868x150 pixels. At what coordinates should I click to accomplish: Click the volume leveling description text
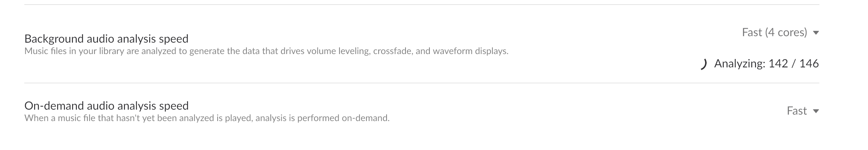click(x=266, y=51)
